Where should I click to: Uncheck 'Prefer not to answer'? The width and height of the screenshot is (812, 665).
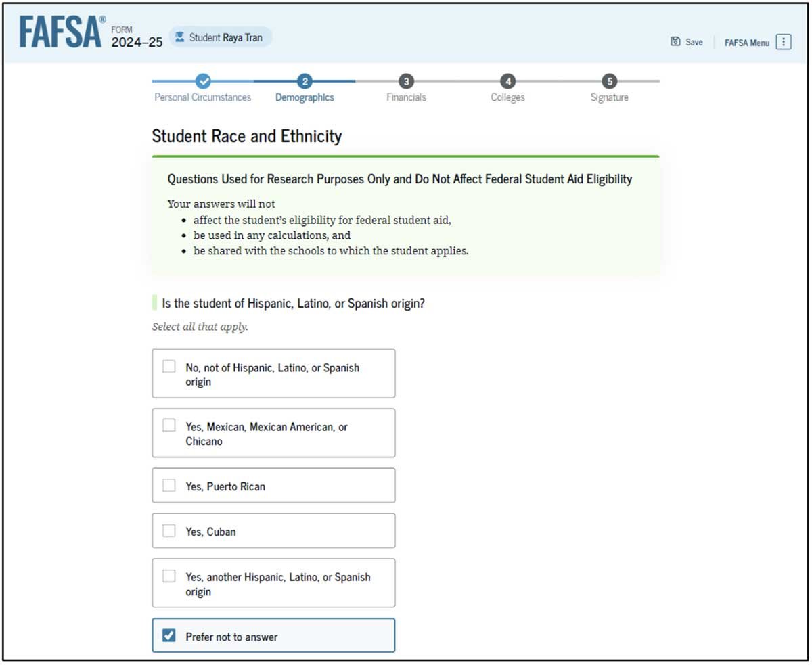point(169,636)
